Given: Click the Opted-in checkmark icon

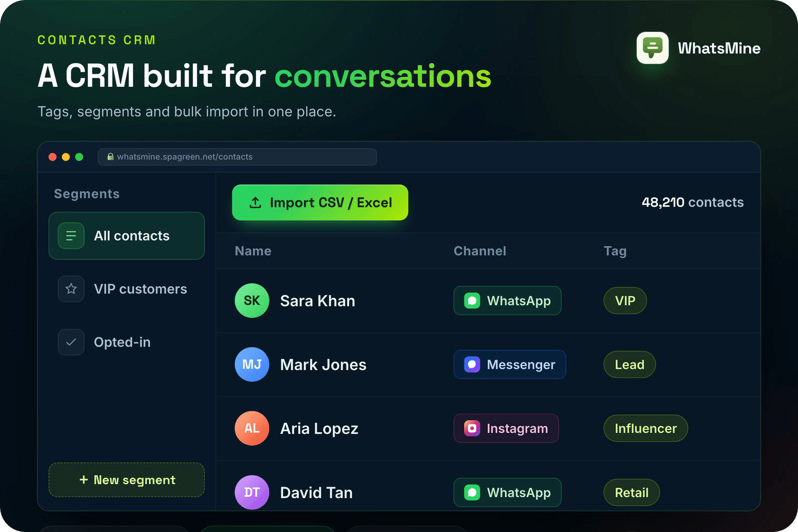Looking at the screenshot, I should point(71,342).
